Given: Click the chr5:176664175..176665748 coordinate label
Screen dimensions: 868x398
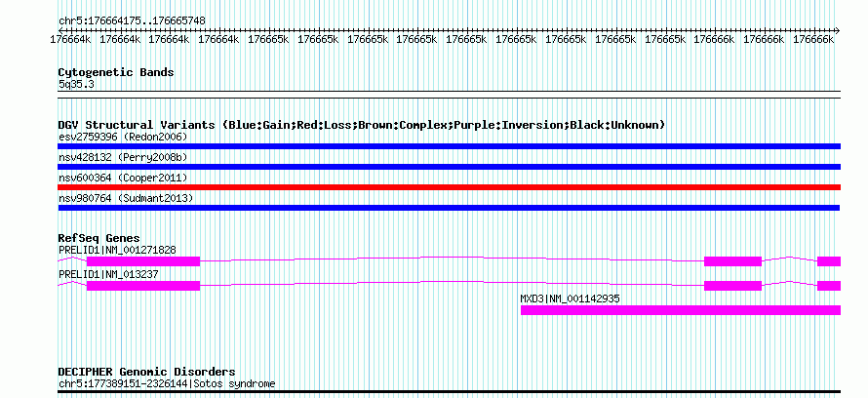Looking at the screenshot, I should coord(132,21).
